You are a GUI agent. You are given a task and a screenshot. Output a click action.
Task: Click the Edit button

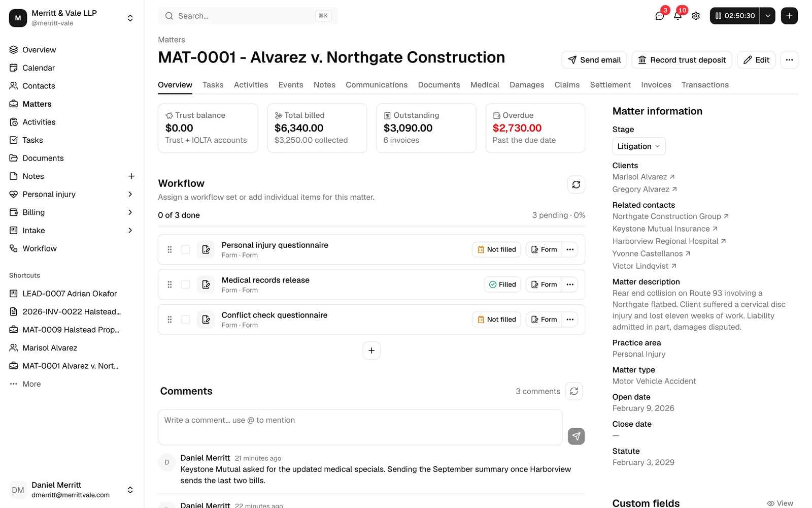click(756, 60)
